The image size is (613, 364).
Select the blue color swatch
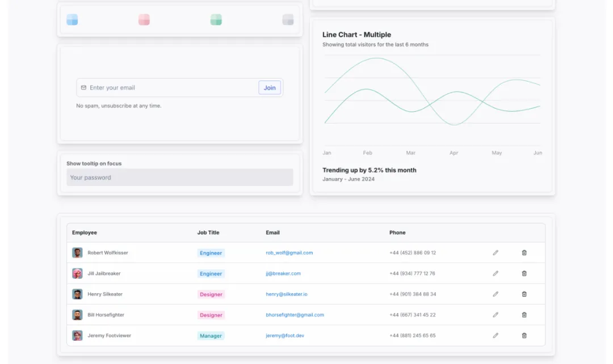coord(72,19)
